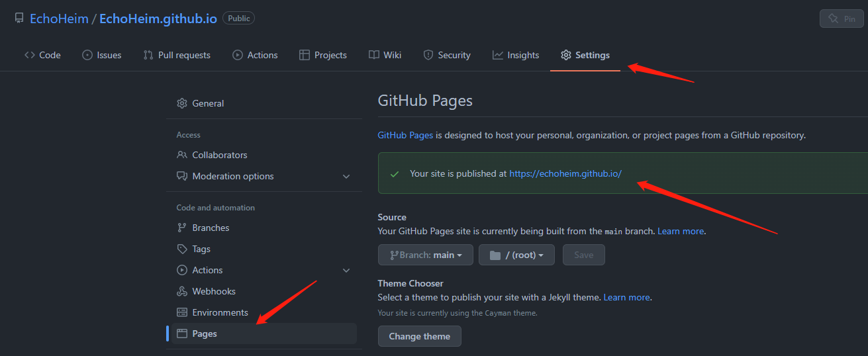Screen dimensions: 868x356
Task: Select the Settings tab
Action: (x=585, y=55)
